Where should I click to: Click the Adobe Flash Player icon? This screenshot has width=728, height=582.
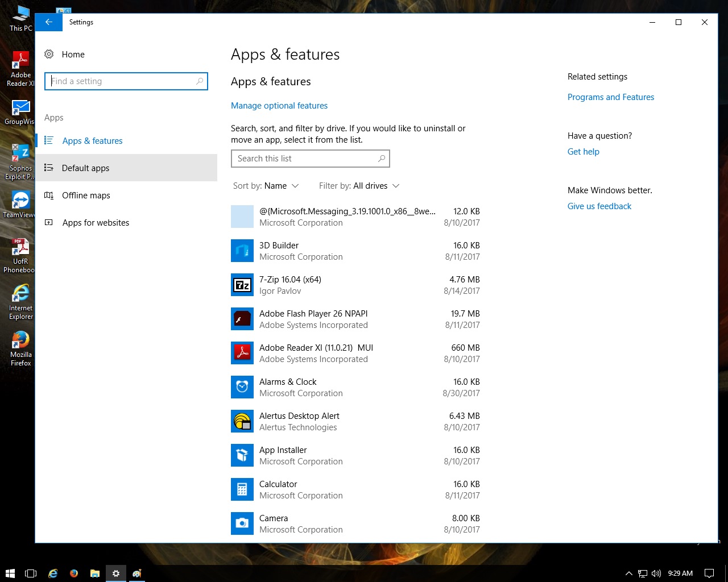[x=242, y=319]
